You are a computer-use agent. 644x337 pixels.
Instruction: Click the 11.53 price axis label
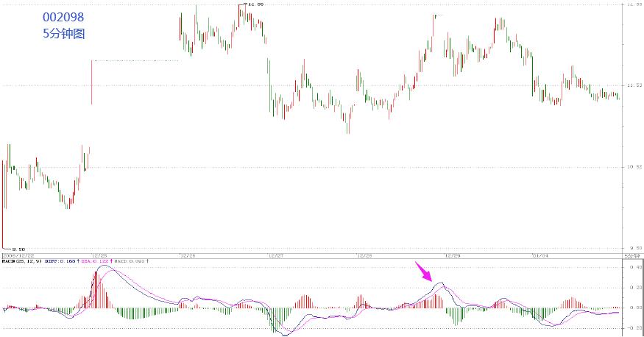634,85
